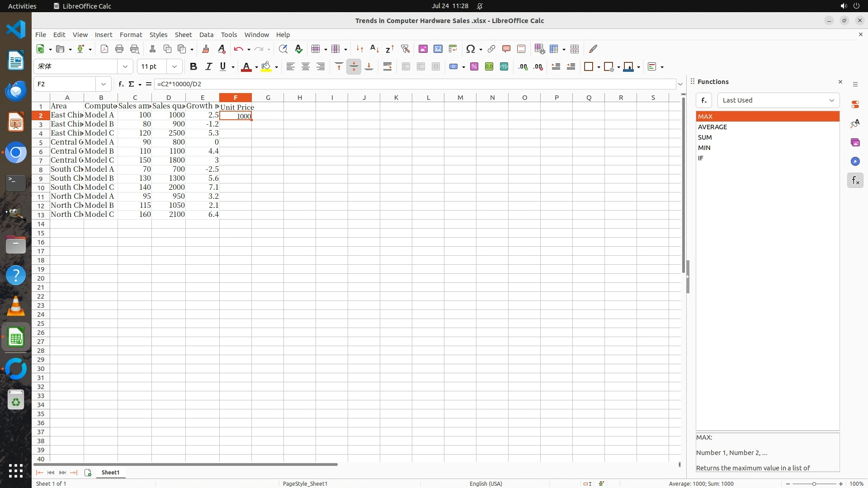Click the AutoFilter icon
The width and height of the screenshot is (868, 488).
tap(405, 49)
